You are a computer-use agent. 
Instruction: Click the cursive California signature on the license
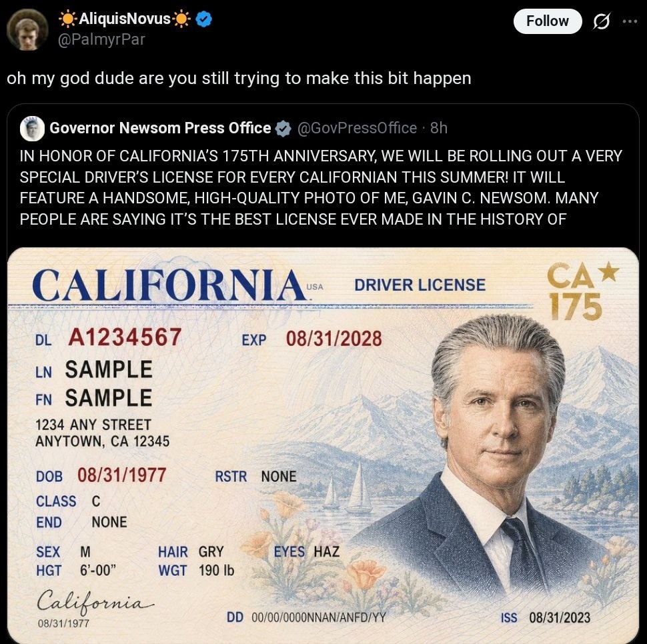coord(95,600)
